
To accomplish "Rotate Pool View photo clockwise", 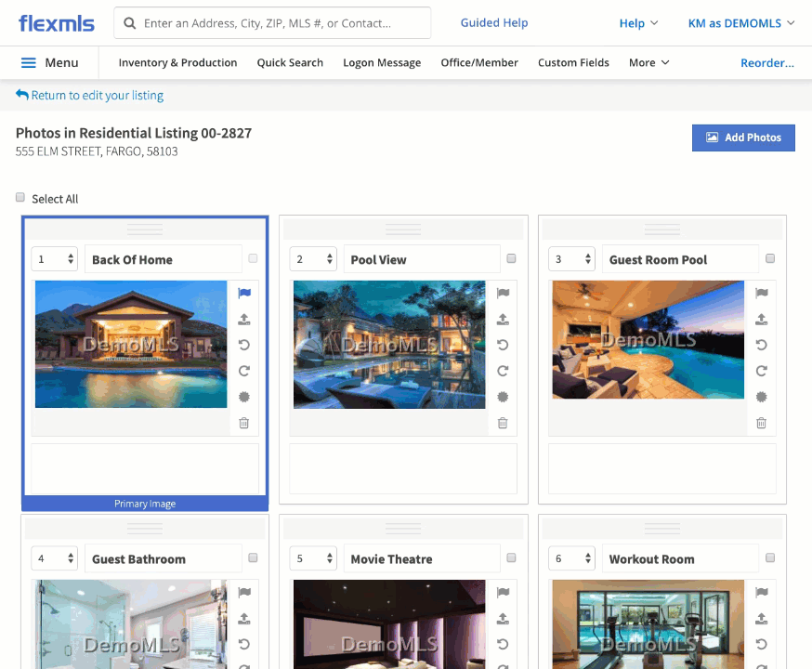I will point(503,371).
